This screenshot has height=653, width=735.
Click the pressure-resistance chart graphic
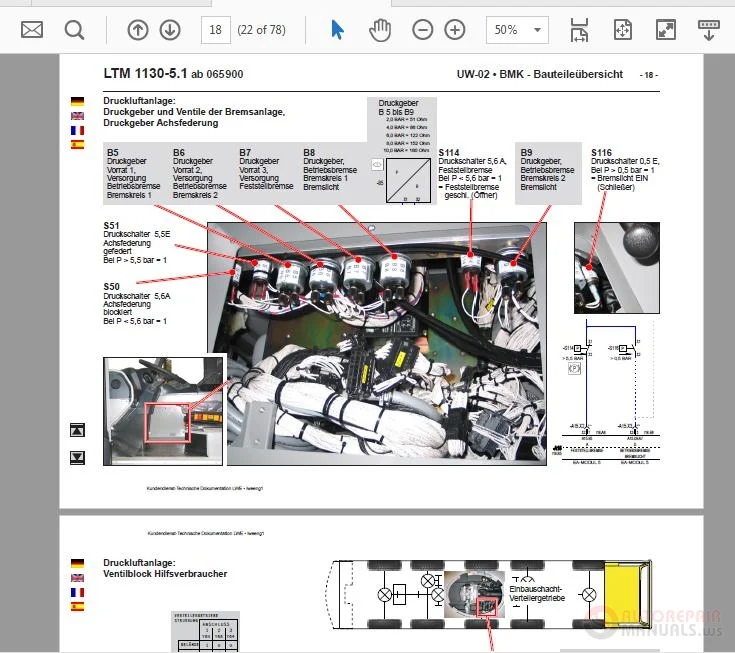click(x=408, y=180)
